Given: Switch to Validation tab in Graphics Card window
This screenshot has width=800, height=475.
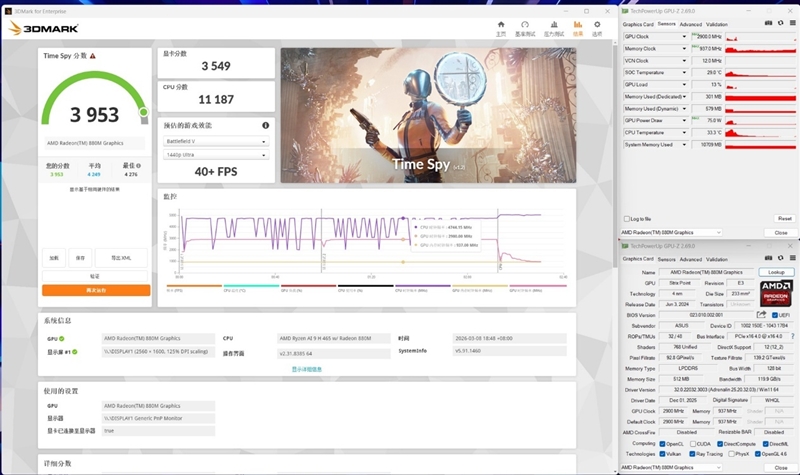Looking at the screenshot, I should pyautogui.click(x=717, y=259).
